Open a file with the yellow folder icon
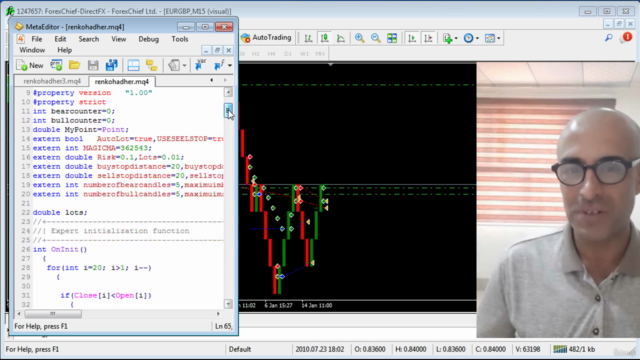Viewport: 640px width, 360px height. (x=74, y=65)
